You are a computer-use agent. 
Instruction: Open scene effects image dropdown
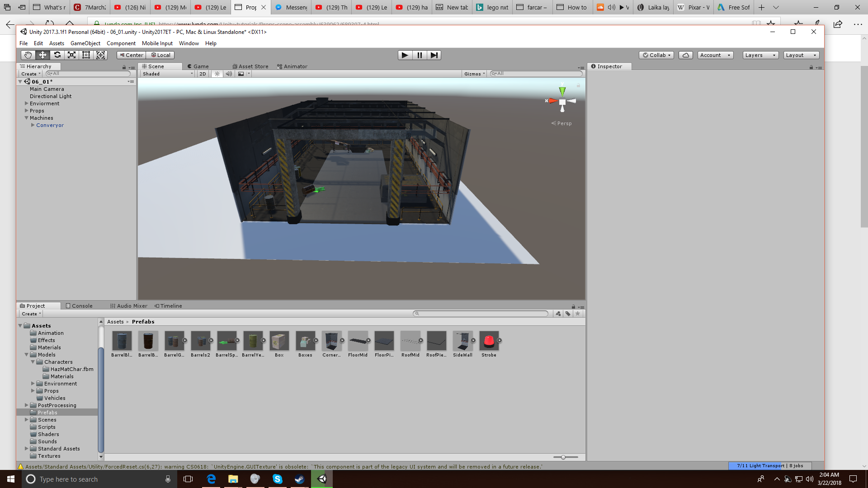244,74
